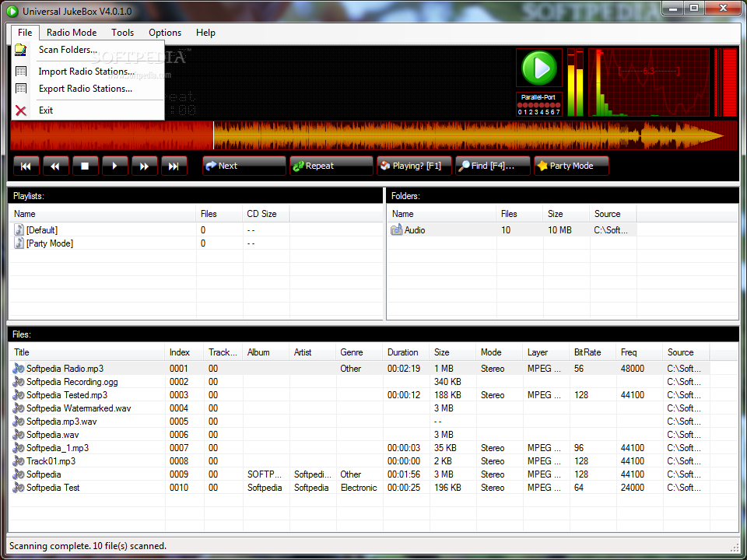
Task: Sort folders by Source column header
Action: pos(613,214)
